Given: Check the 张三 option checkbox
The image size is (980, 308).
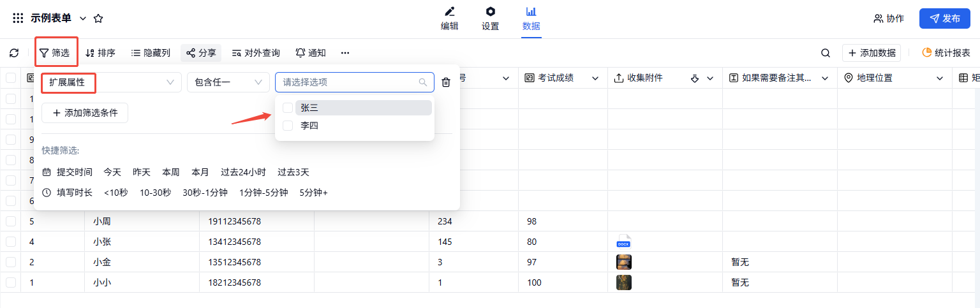Looking at the screenshot, I should (x=288, y=108).
